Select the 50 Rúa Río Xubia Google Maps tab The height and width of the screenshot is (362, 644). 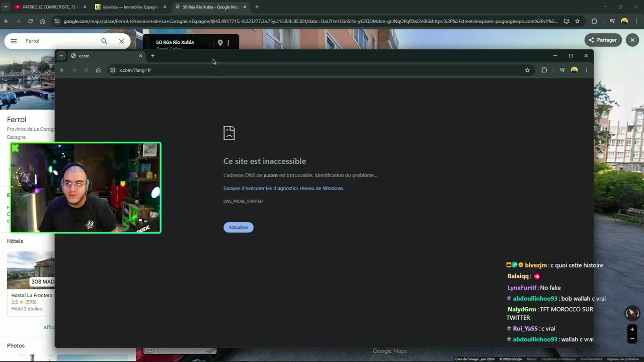click(210, 7)
